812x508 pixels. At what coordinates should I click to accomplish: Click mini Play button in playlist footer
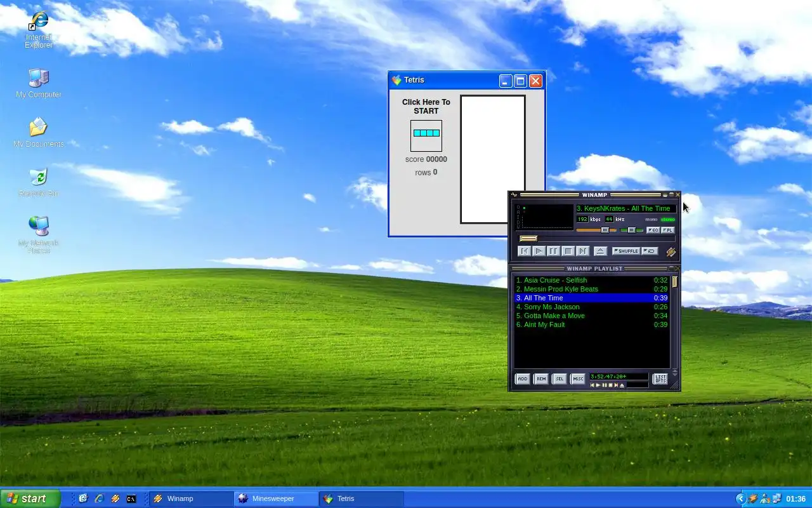click(x=598, y=385)
